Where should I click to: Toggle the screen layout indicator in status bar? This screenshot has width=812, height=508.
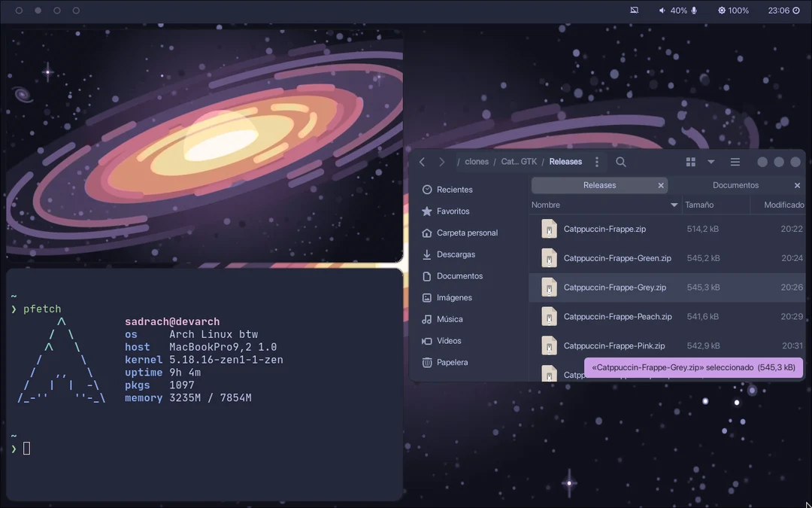(x=634, y=10)
